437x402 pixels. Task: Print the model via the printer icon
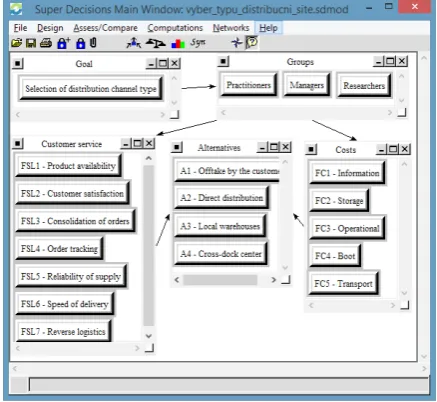tap(46, 43)
